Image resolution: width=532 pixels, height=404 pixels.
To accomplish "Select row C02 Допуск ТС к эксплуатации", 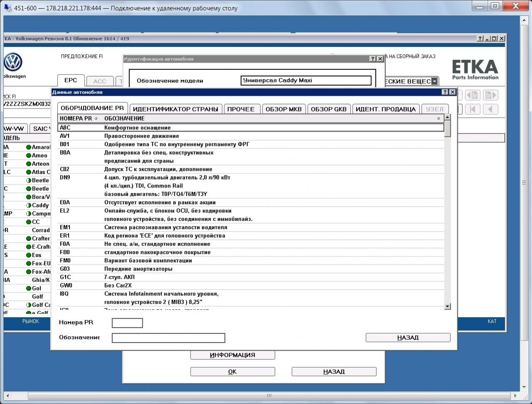I will pos(251,169).
